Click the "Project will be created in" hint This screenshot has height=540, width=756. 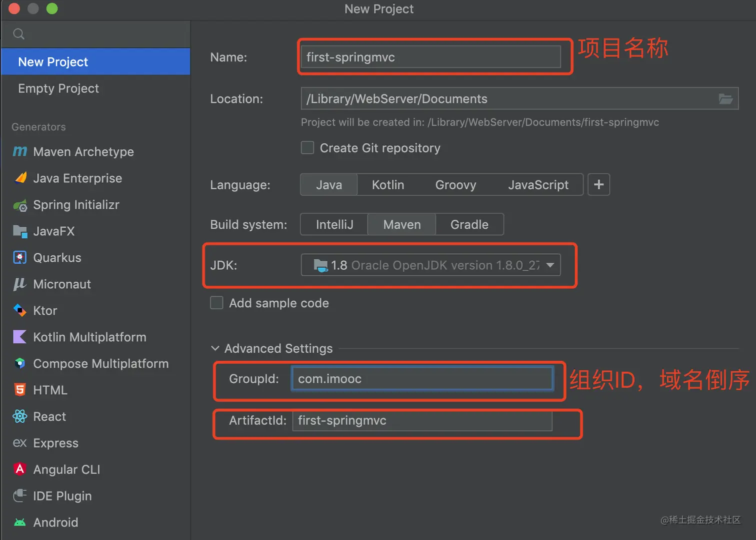[x=480, y=122]
